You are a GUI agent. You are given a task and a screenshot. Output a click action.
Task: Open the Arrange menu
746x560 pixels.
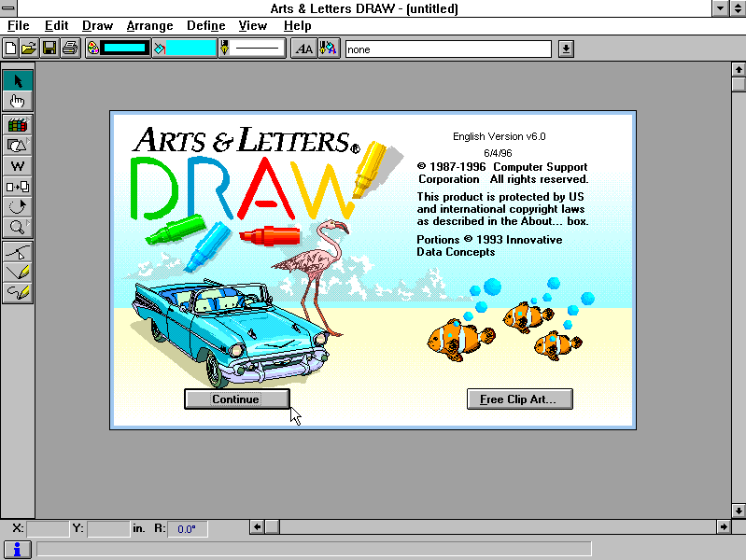(x=149, y=26)
